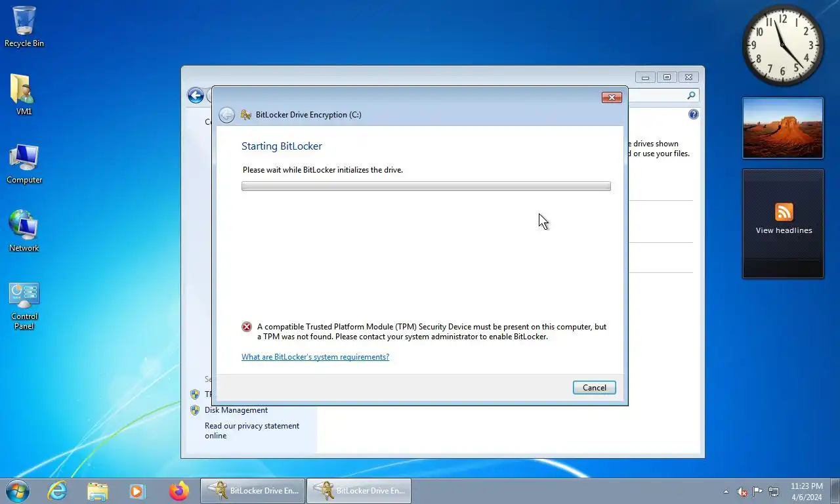Viewport: 840px width, 504px height.
Task: Switch to first BitLocker Drive En... taskbar button
Action: pos(253,491)
